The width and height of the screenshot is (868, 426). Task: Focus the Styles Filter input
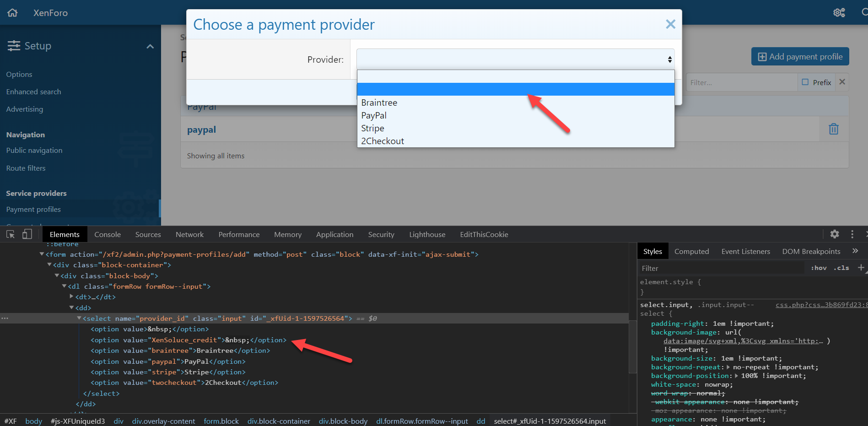tap(721, 268)
